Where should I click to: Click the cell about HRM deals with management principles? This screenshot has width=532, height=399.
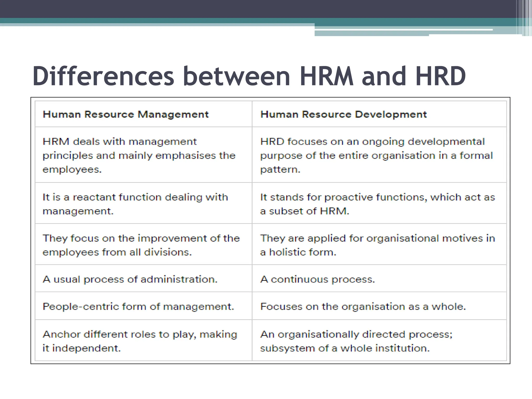(x=139, y=155)
